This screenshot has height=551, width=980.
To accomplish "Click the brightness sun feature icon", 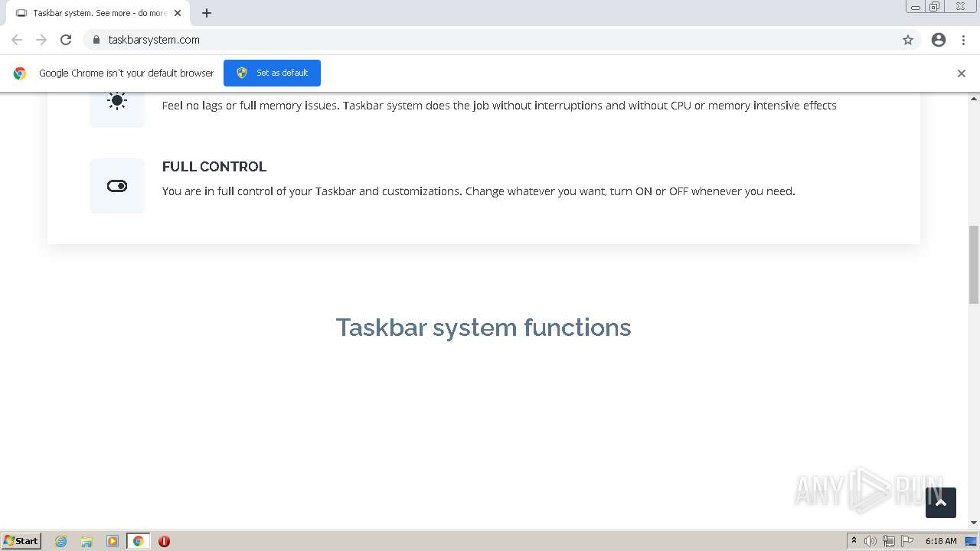I will tap(117, 100).
